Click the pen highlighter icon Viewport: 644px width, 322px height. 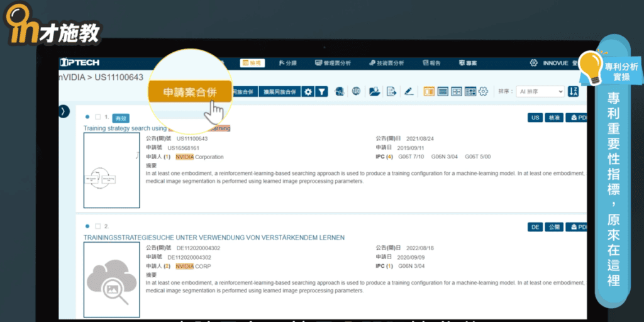409,91
